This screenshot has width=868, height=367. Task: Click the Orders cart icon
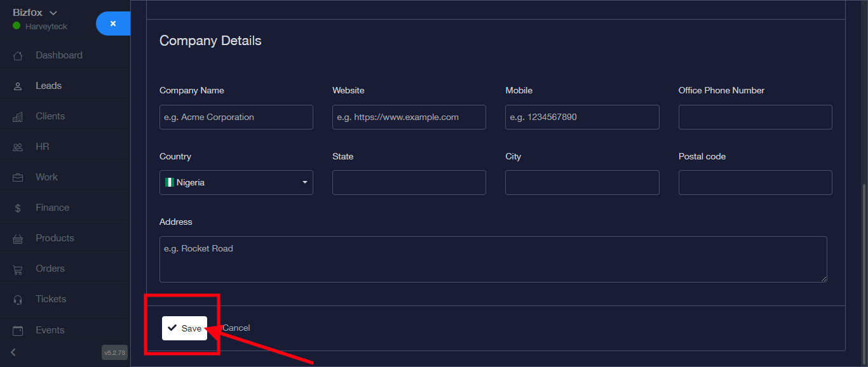click(18, 269)
